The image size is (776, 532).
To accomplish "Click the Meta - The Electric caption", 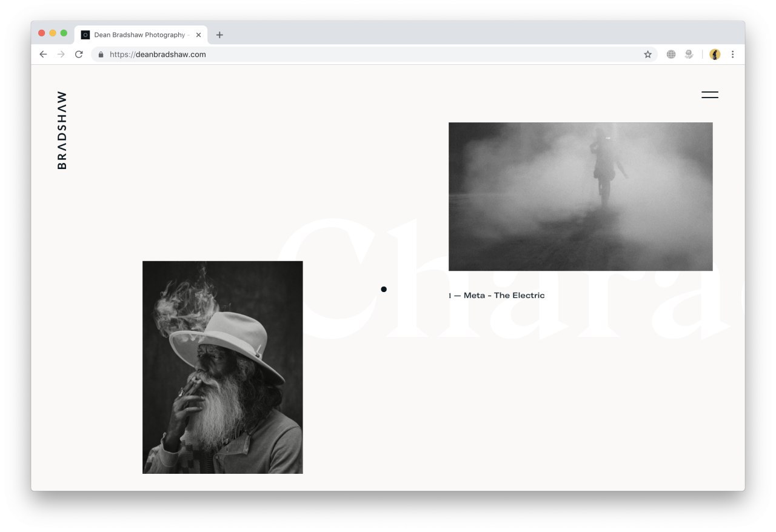I will pyautogui.click(x=497, y=296).
